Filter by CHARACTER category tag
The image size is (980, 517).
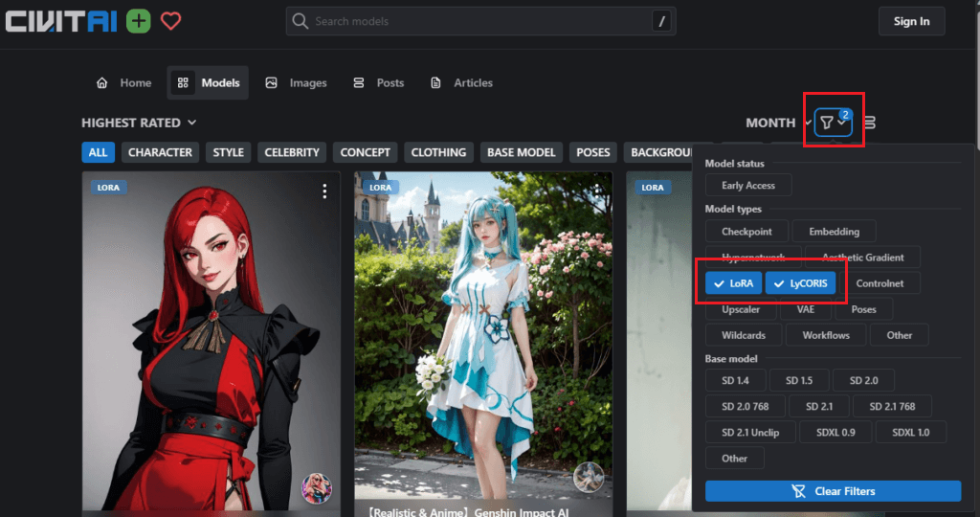[160, 152]
